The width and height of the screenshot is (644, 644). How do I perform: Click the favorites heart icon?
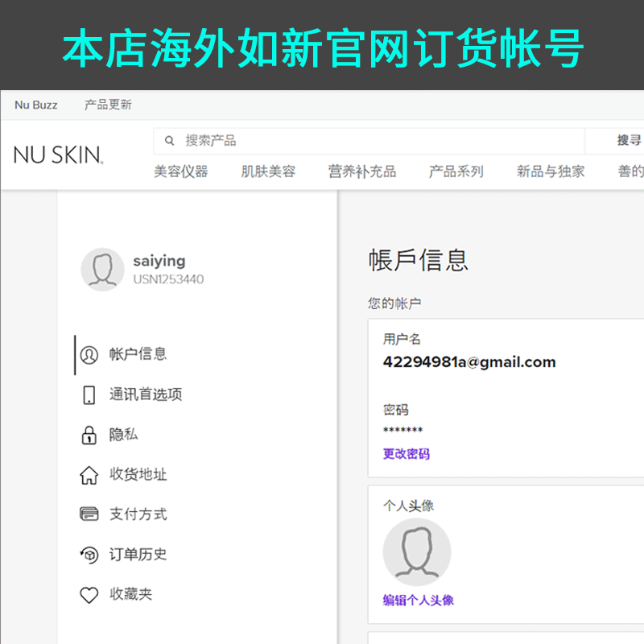click(89, 595)
